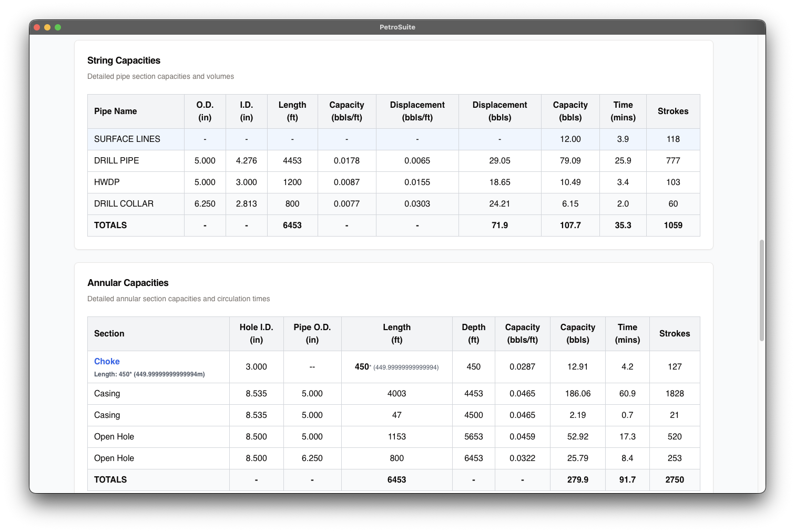Click the PetroSuite title bar

(397, 27)
